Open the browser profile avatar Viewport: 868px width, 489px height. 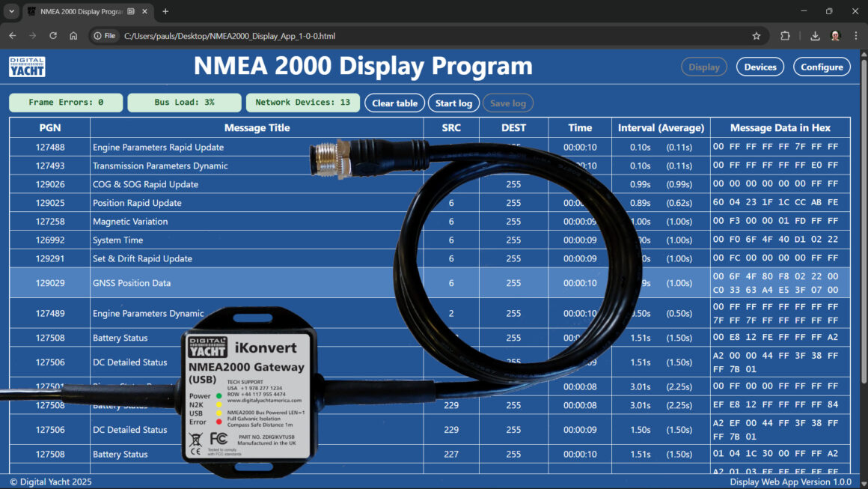(834, 35)
